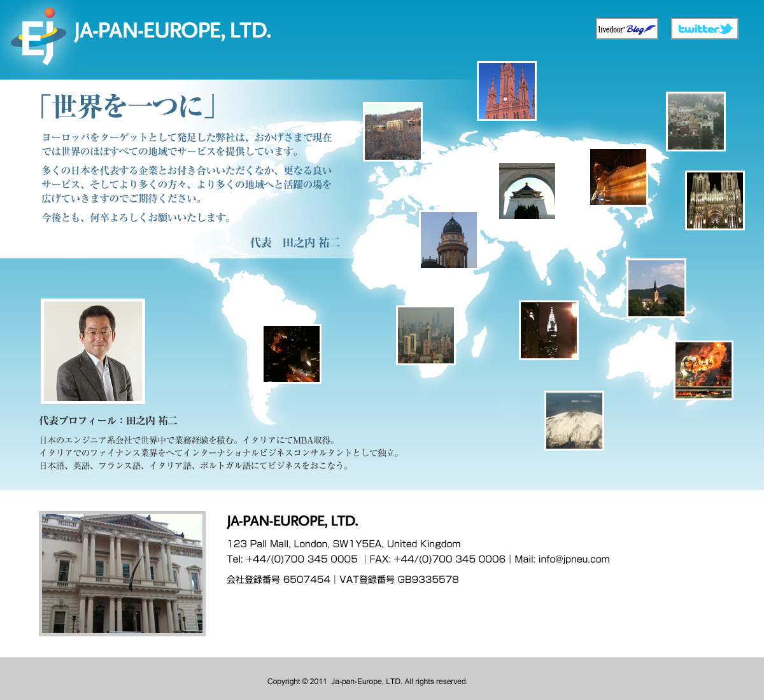Open the twitter button
Screen dimensions: 764x700
pyautogui.click(x=705, y=29)
